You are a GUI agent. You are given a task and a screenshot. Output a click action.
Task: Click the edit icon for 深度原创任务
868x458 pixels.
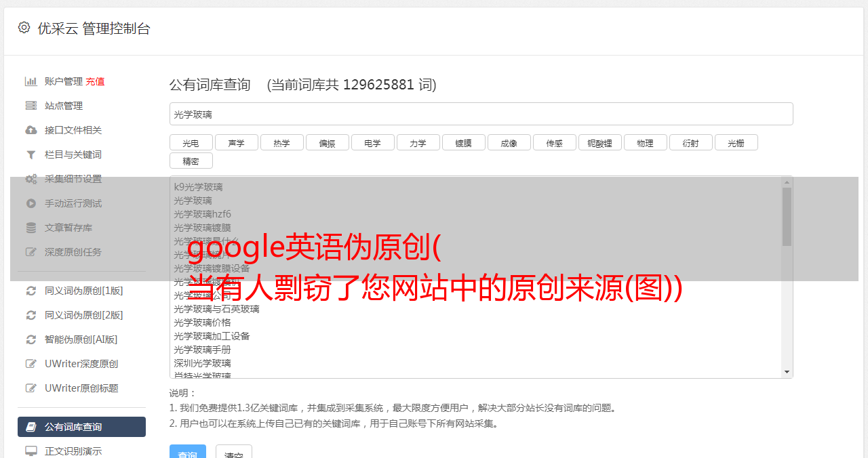pyautogui.click(x=31, y=252)
